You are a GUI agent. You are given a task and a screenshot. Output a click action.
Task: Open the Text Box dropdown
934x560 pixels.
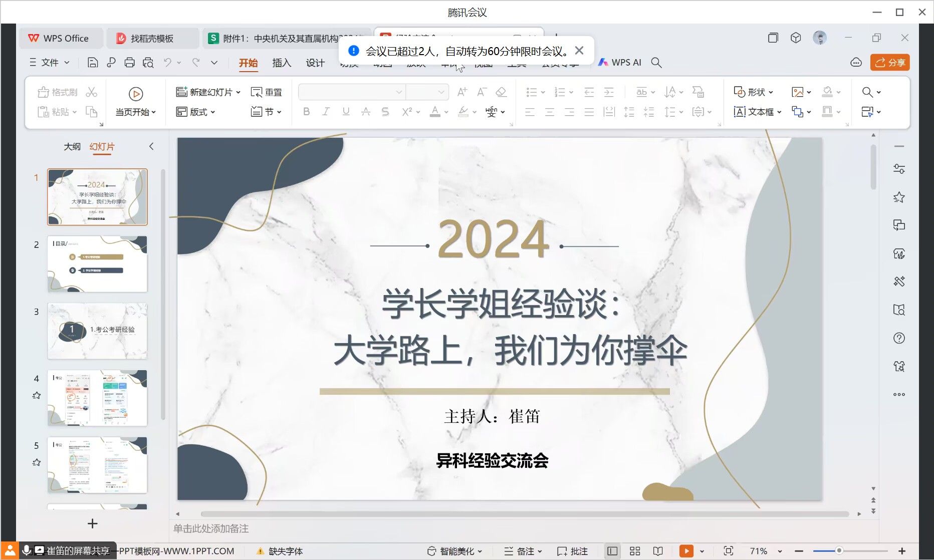(x=757, y=112)
